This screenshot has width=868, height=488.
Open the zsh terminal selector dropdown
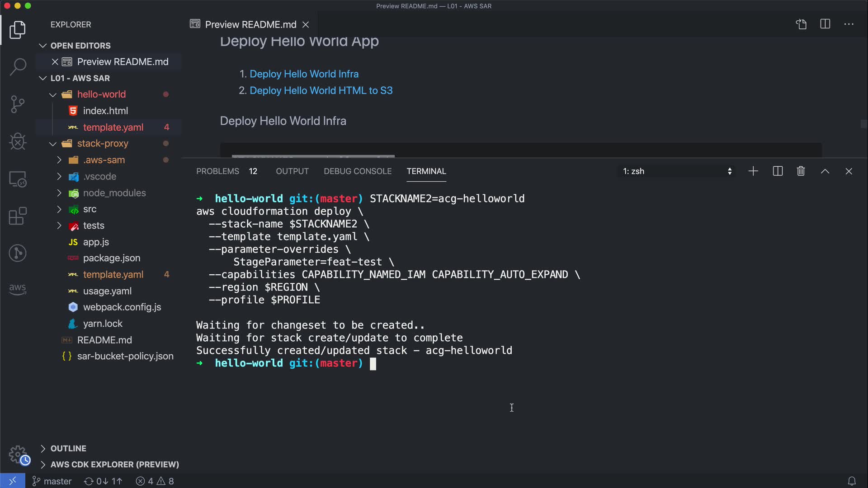[x=677, y=171]
